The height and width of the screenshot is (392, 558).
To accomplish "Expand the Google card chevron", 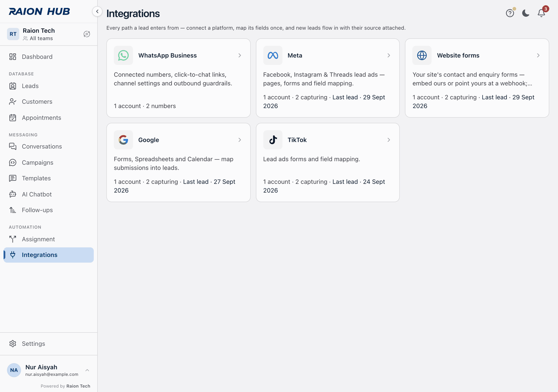I will [x=240, y=140].
